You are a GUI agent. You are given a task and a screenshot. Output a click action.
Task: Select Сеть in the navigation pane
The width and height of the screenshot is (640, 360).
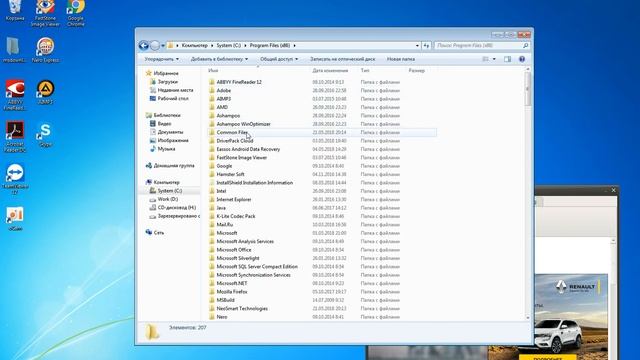pyautogui.click(x=159, y=233)
